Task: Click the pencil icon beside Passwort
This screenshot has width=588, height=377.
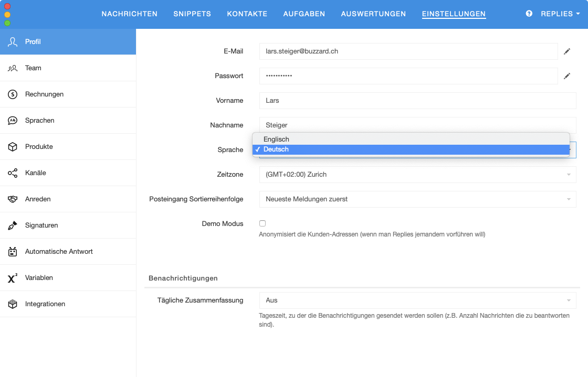Action: (x=567, y=76)
